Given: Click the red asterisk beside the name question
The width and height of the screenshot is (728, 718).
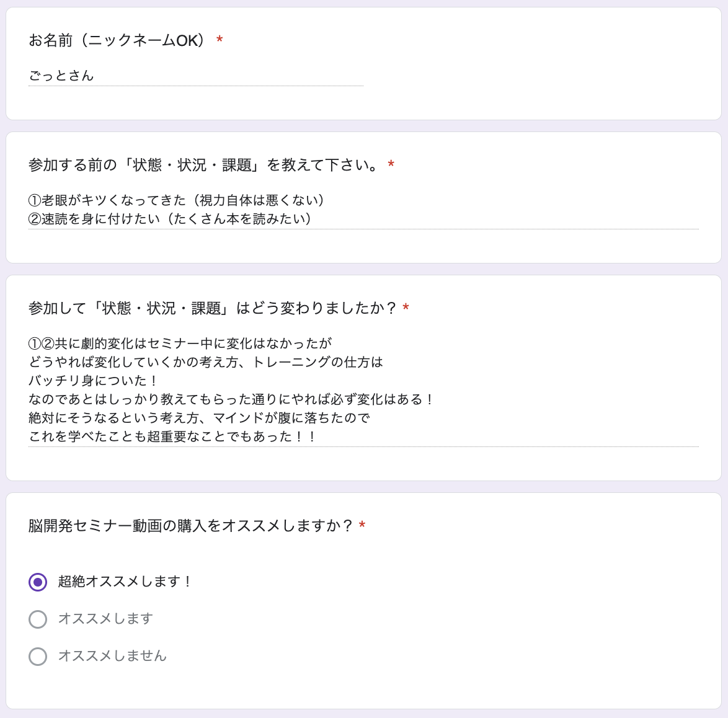Looking at the screenshot, I should 220,40.
